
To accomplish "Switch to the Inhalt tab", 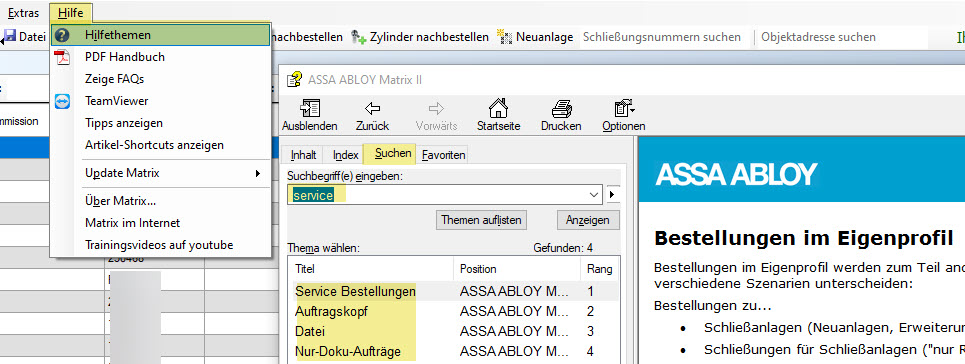I will point(303,155).
